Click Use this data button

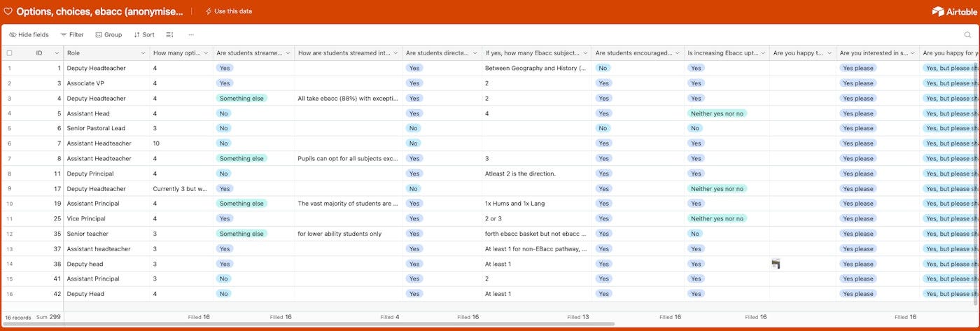pos(229,11)
